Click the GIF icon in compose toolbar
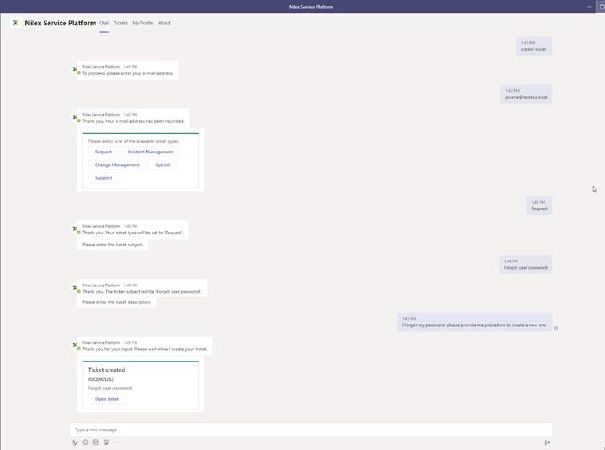 pos(95,441)
